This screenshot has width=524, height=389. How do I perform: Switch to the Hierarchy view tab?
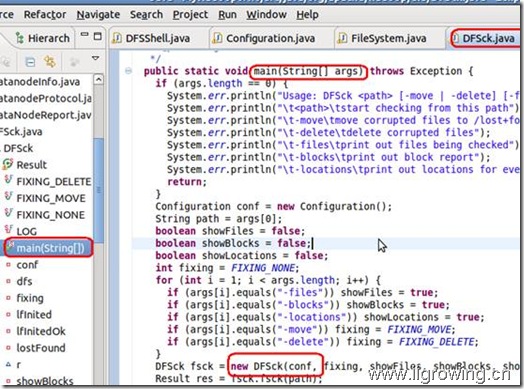pyautogui.click(x=42, y=38)
